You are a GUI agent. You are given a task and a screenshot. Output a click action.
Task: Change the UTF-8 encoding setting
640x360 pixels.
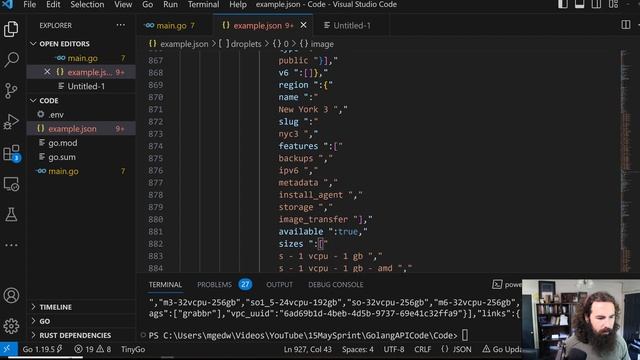coord(393,349)
